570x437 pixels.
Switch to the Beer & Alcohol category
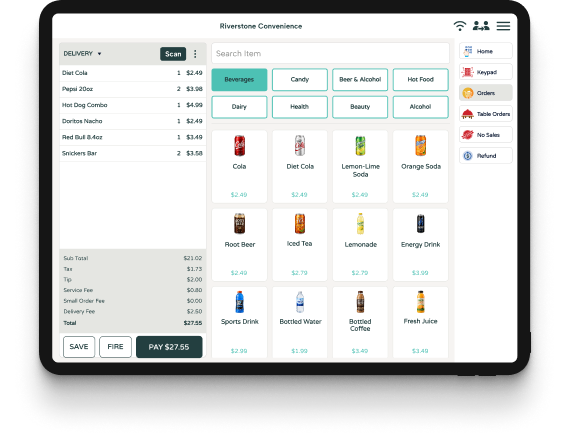pos(360,79)
